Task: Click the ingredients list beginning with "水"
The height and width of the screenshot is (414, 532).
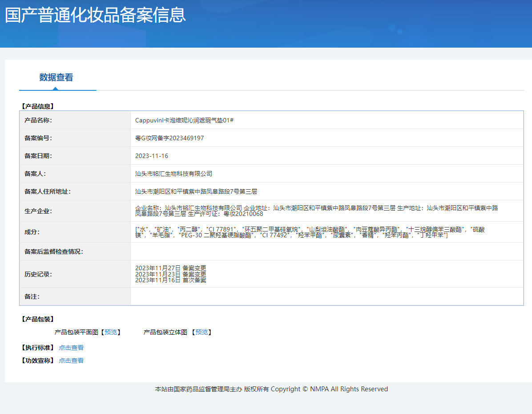Action: point(310,232)
